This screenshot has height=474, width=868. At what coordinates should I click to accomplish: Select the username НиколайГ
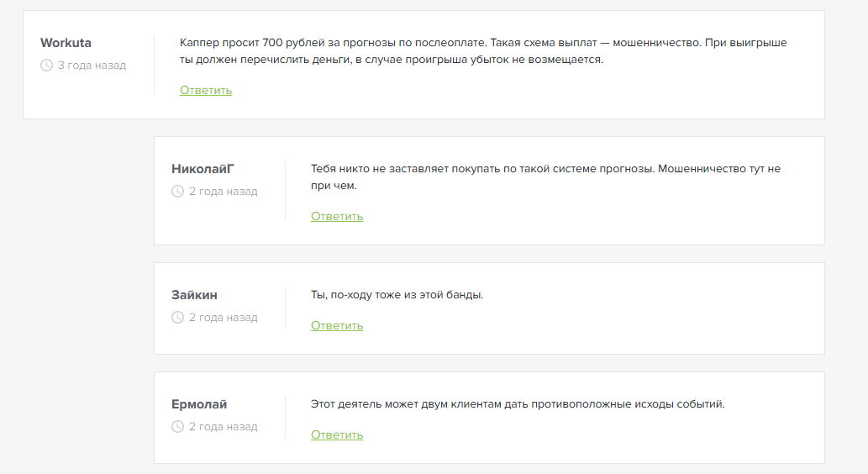coord(203,169)
